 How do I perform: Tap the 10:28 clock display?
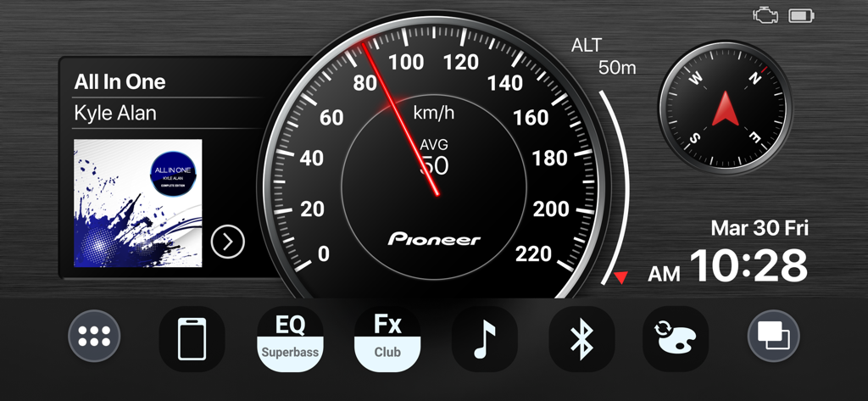tap(748, 267)
